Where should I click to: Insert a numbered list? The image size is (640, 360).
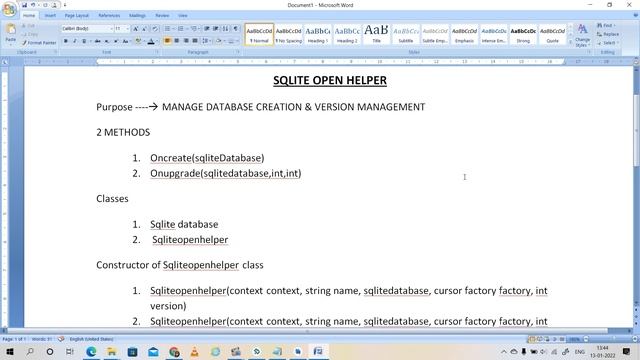180,29
